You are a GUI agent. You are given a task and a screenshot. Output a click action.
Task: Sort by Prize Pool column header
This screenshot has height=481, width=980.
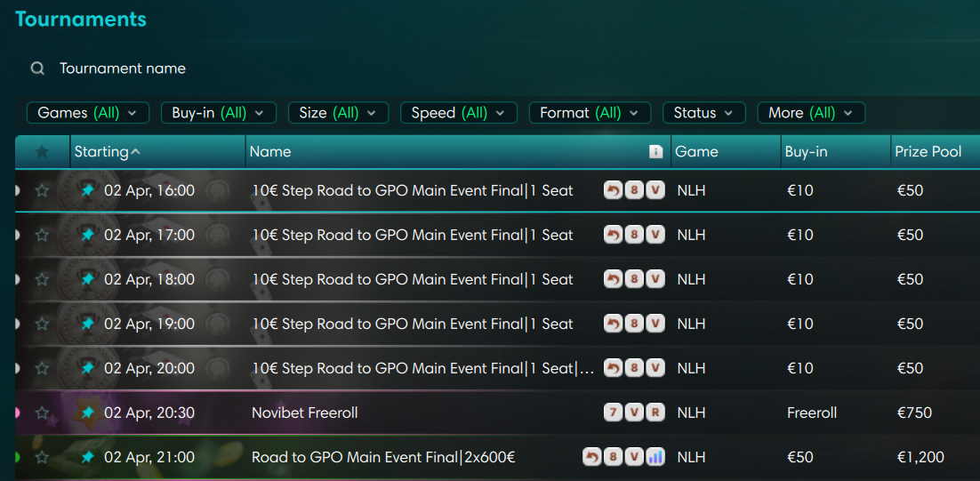point(928,152)
